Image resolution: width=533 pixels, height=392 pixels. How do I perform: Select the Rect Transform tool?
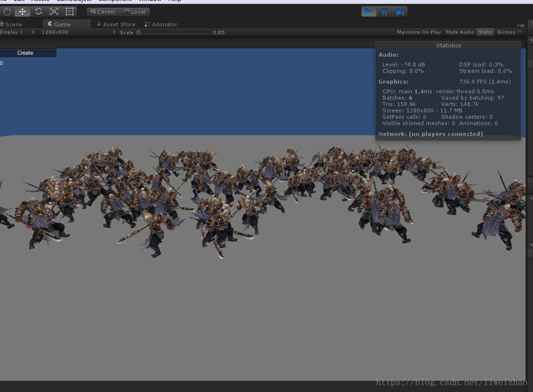click(69, 12)
